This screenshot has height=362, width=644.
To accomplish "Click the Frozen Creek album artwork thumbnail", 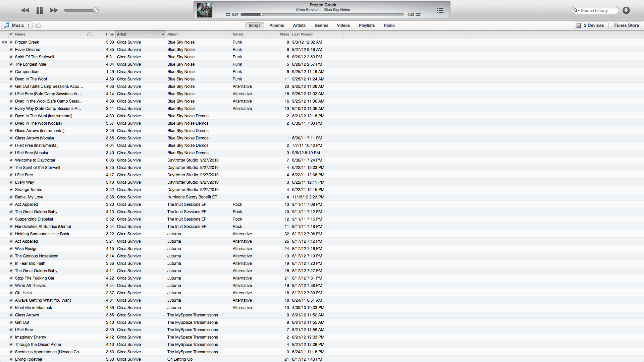I will click(204, 10).
